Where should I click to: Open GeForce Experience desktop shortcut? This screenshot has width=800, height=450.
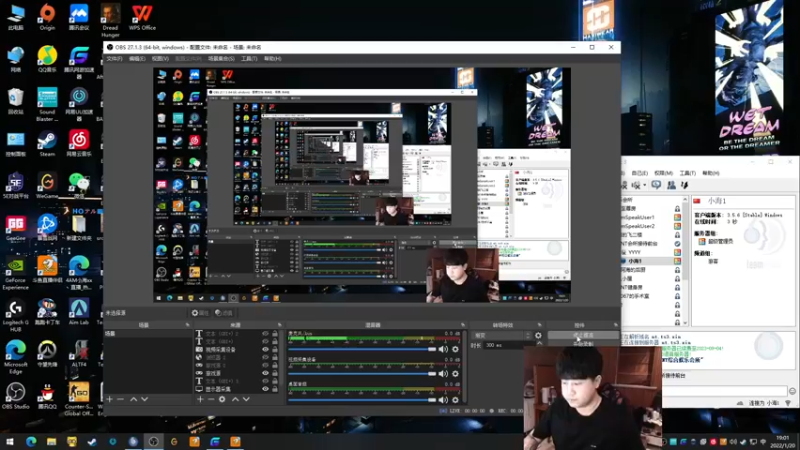[15, 273]
